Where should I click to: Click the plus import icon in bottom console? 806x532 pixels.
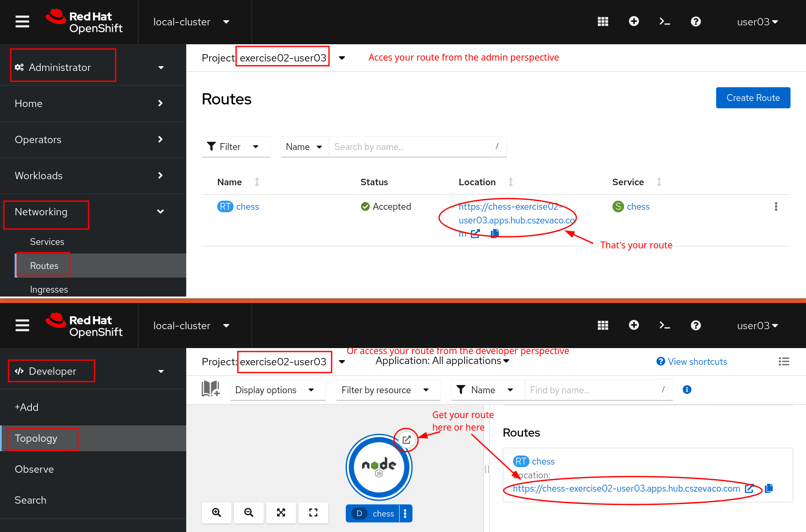[x=634, y=325]
